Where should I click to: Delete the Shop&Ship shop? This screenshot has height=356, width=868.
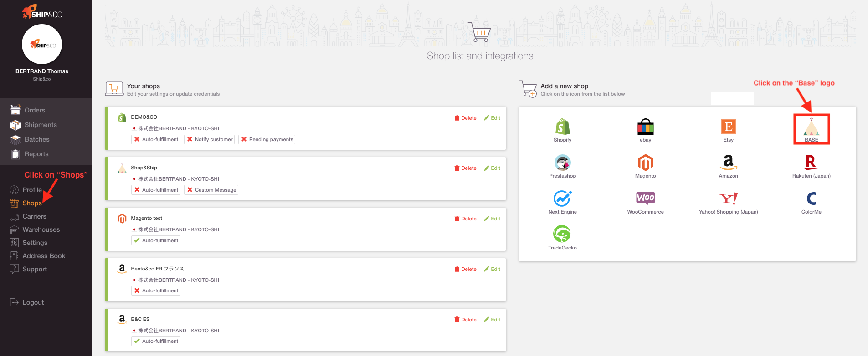click(465, 168)
